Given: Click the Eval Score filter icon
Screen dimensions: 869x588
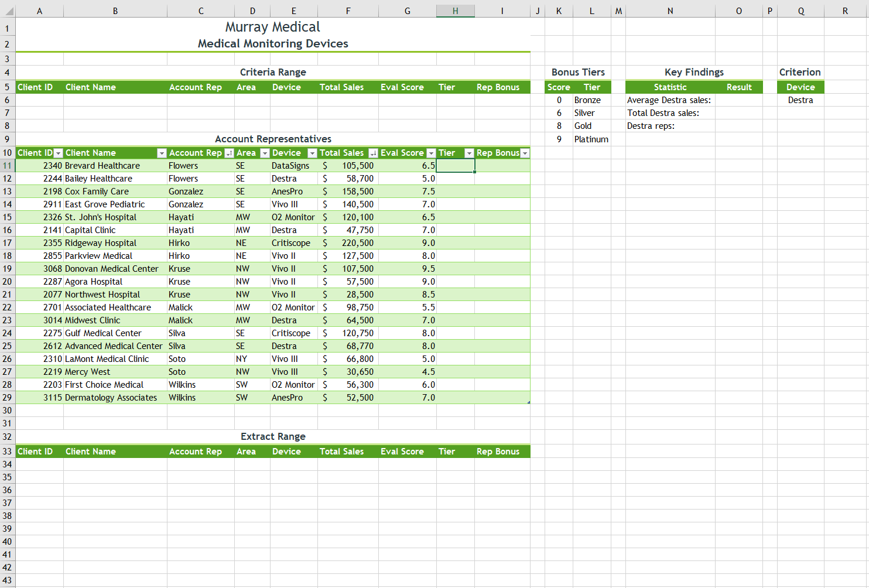Looking at the screenshot, I should tap(431, 152).
